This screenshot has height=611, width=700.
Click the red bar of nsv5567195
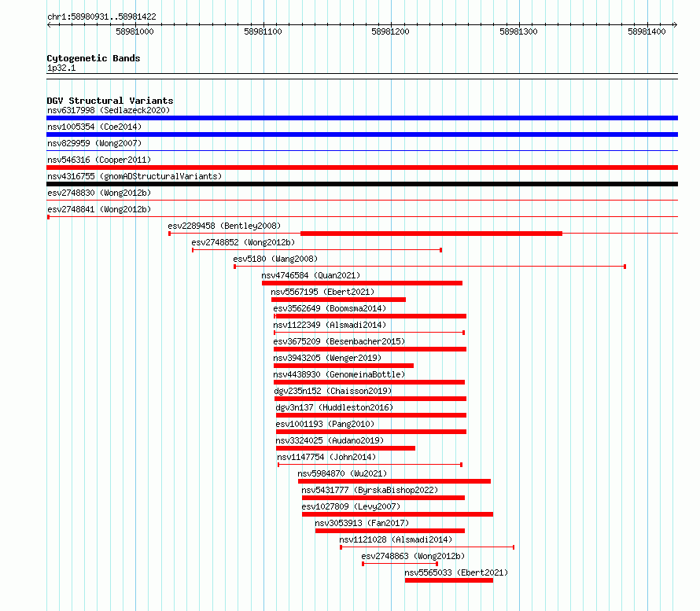click(x=338, y=300)
